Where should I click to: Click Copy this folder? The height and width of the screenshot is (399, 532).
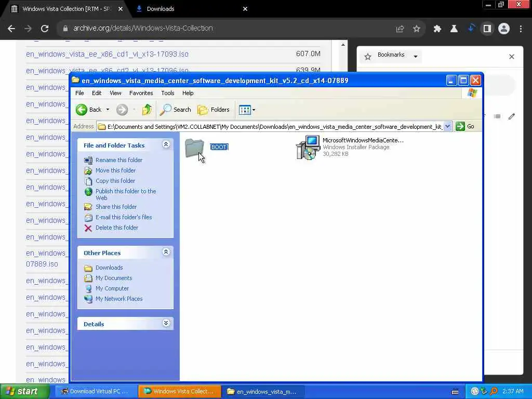tap(115, 181)
